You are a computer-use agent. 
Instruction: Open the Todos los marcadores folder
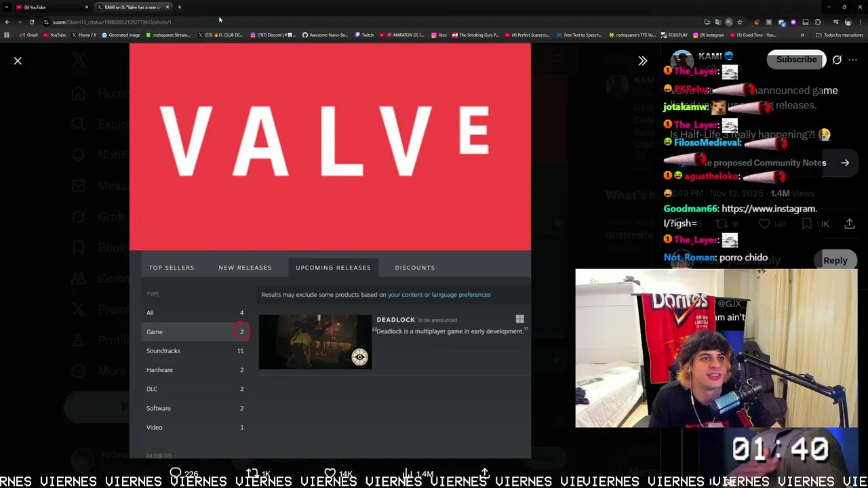[x=840, y=35]
